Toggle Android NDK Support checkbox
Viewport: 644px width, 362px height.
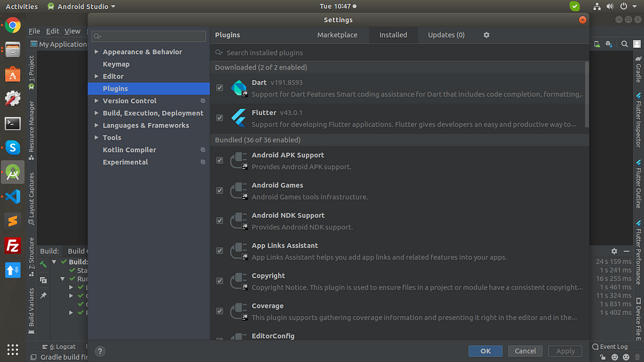[x=220, y=220]
